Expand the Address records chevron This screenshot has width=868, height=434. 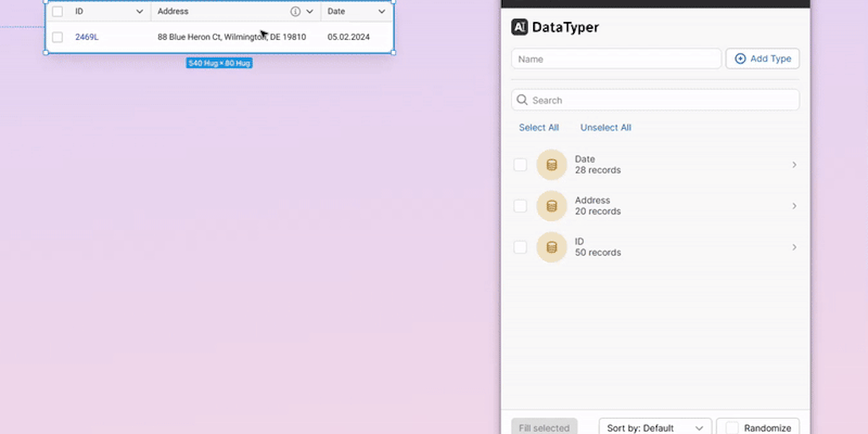tap(794, 206)
